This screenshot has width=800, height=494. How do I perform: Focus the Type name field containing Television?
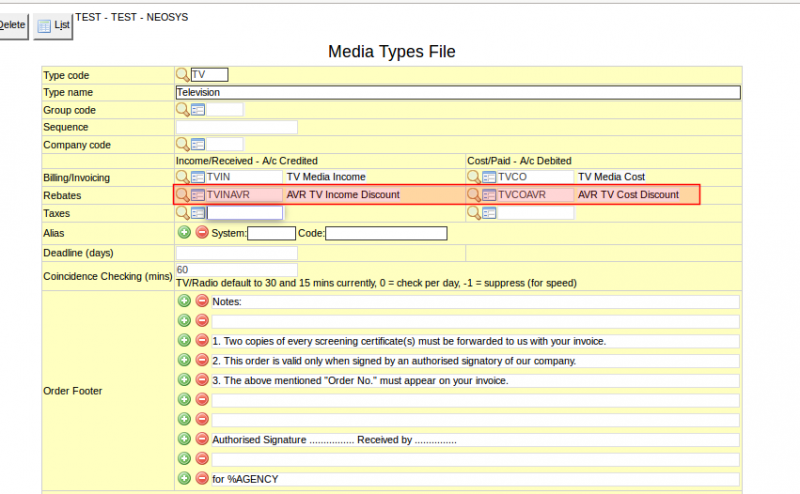click(x=458, y=92)
